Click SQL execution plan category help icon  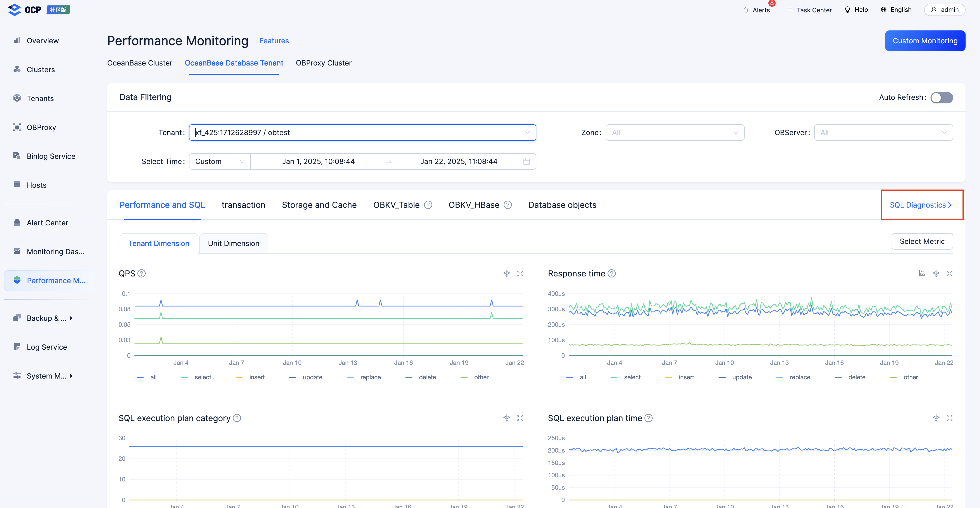coord(237,418)
